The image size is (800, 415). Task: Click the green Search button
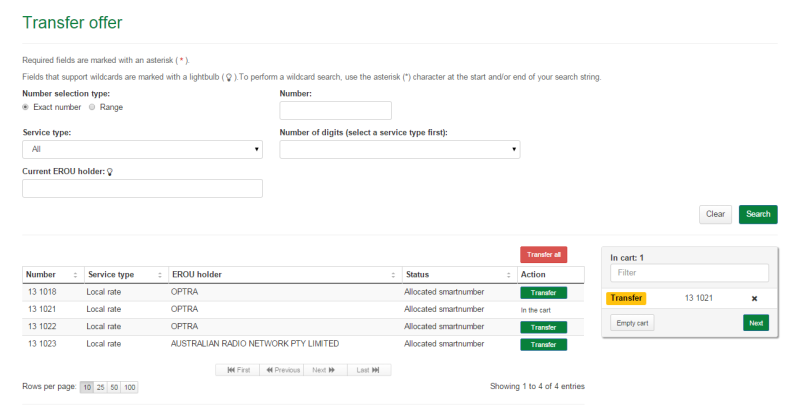(x=758, y=214)
